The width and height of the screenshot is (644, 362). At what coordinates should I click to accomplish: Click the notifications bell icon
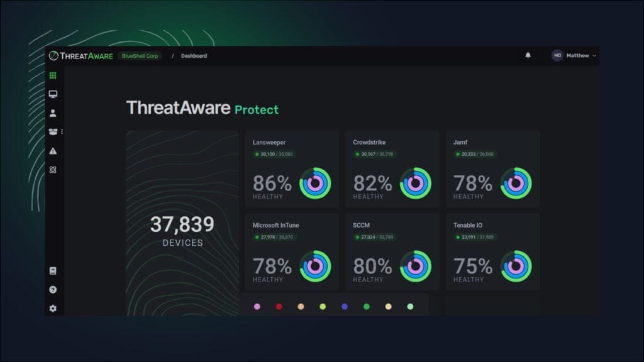point(528,55)
